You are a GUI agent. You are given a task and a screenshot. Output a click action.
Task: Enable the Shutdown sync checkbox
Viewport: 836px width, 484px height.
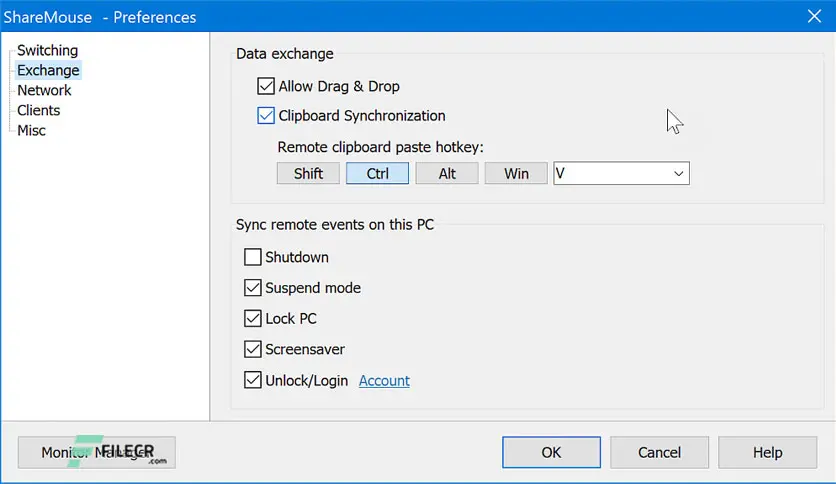[x=252, y=257]
